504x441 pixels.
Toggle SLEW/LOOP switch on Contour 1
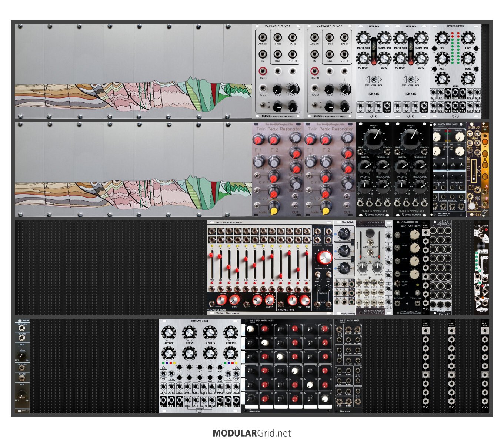click(370, 243)
